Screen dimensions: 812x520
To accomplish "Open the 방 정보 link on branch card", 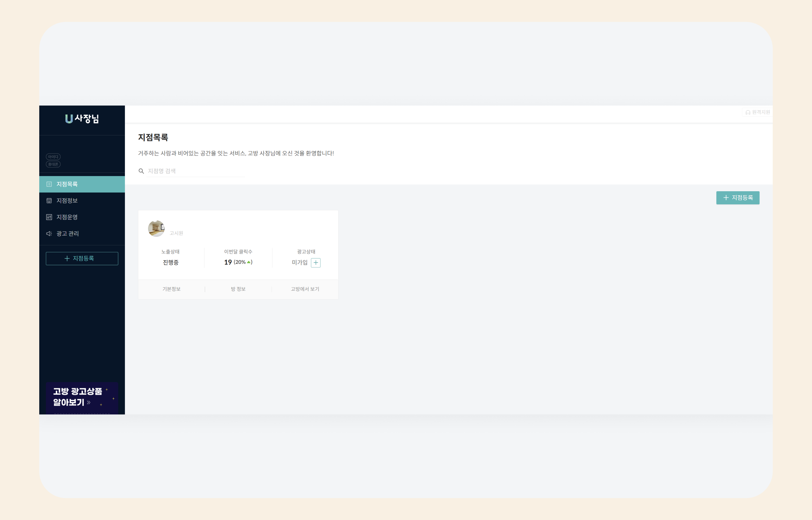I will [x=238, y=289].
